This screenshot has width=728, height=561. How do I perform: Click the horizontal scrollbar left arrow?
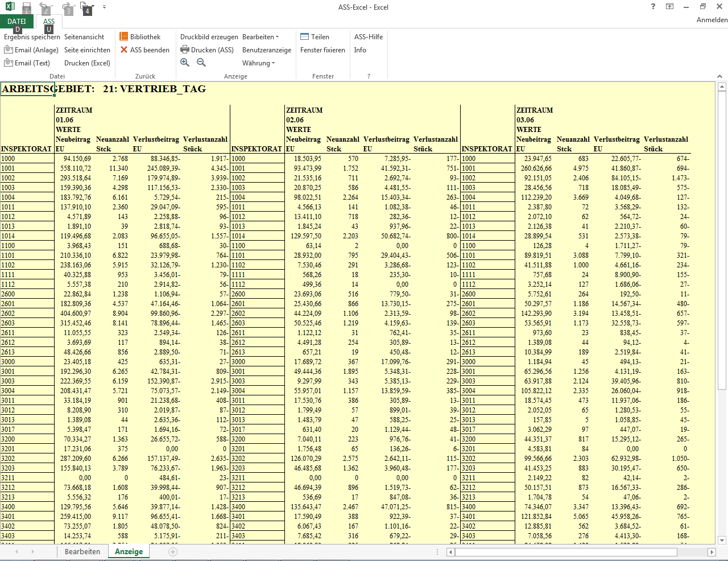tap(450, 552)
